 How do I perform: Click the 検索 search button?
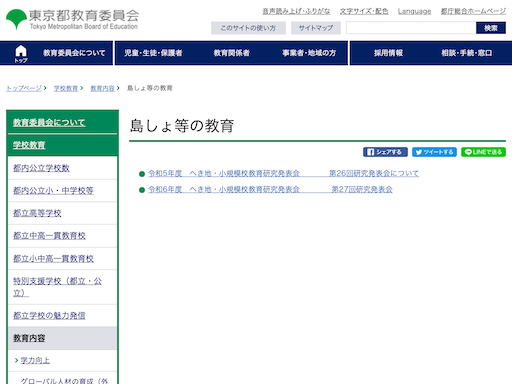point(491,28)
